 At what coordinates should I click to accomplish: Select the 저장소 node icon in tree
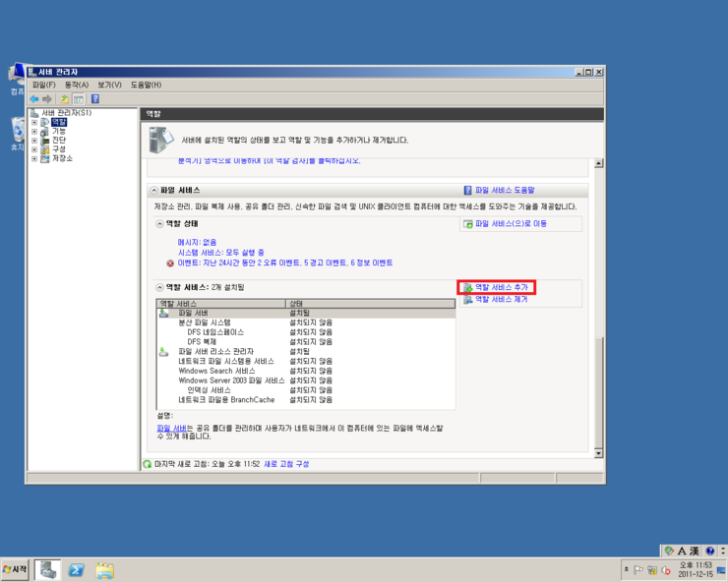44,158
